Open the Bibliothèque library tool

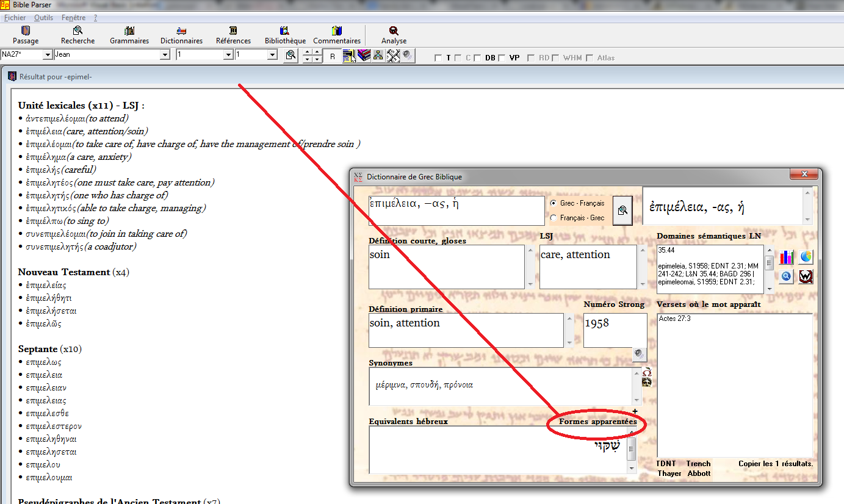coord(285,35)
